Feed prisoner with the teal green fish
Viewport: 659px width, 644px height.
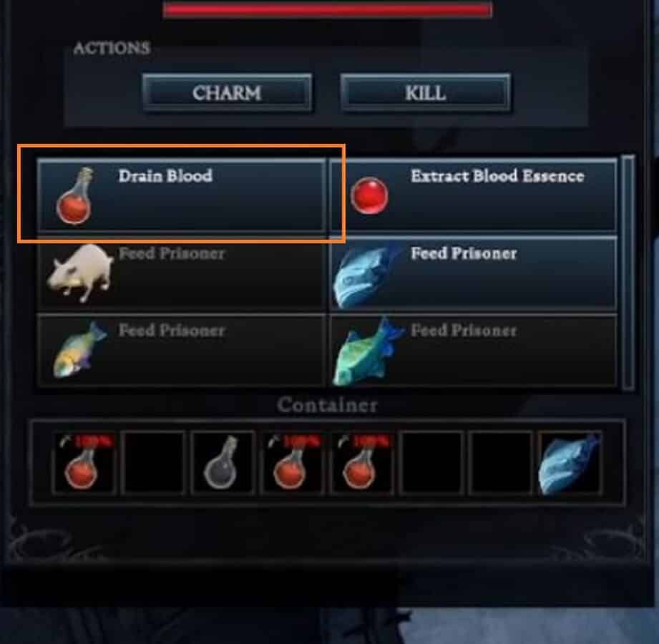pos(474,350)
